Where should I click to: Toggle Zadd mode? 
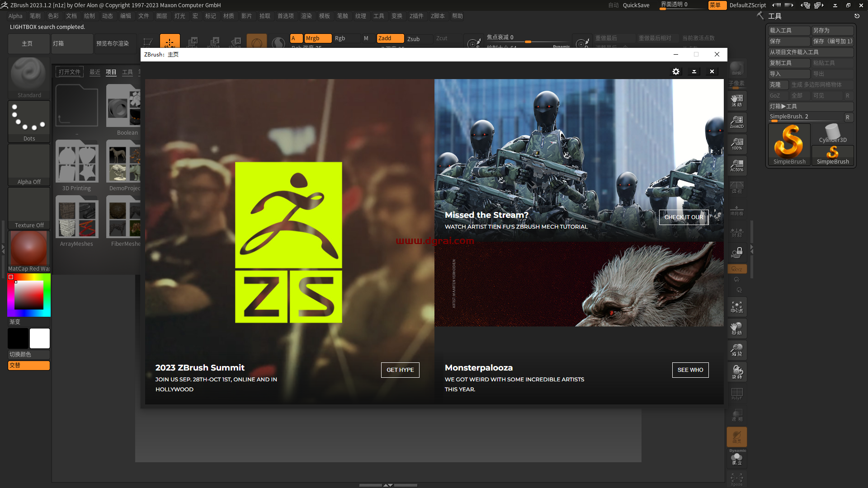click(390, 38)
